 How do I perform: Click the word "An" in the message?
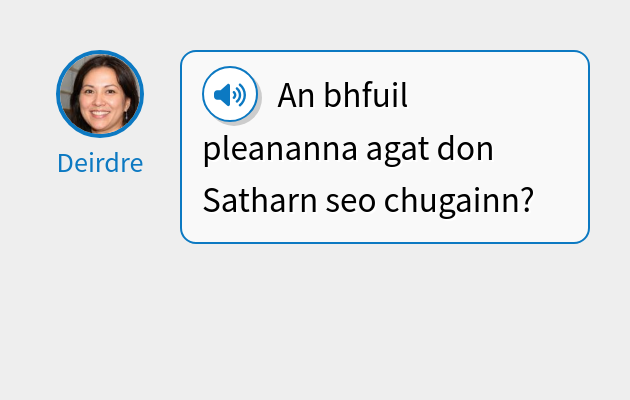pyautogui.click(x=296, y=97)
